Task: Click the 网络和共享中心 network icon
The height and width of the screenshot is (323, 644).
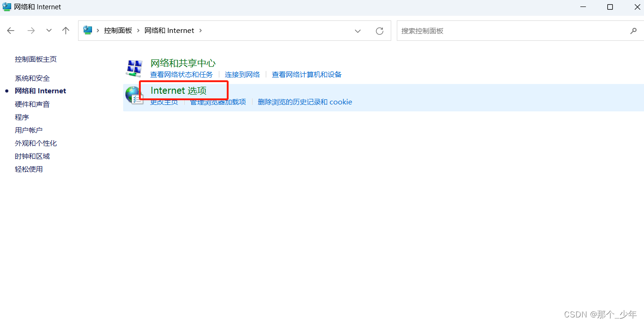Action: point(134,68)
